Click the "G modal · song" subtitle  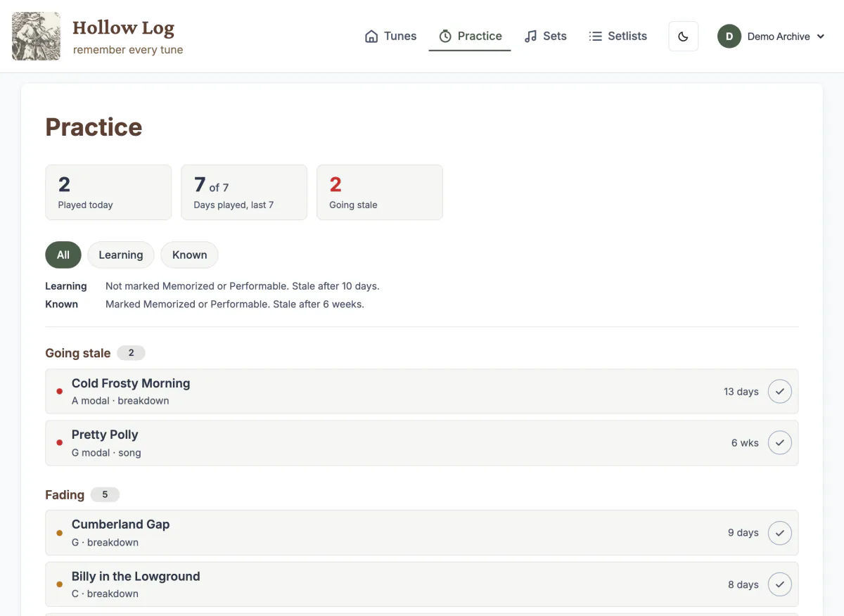coord(106,453)
